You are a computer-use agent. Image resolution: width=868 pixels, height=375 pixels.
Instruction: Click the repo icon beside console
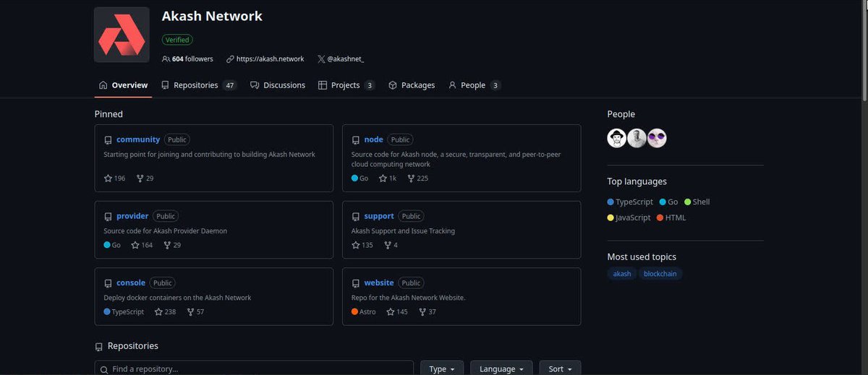click(x=108, y=284)
